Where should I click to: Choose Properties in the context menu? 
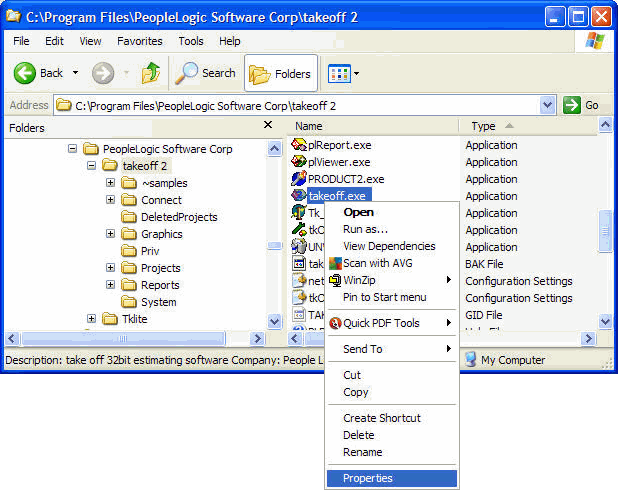tap(392, 478)
